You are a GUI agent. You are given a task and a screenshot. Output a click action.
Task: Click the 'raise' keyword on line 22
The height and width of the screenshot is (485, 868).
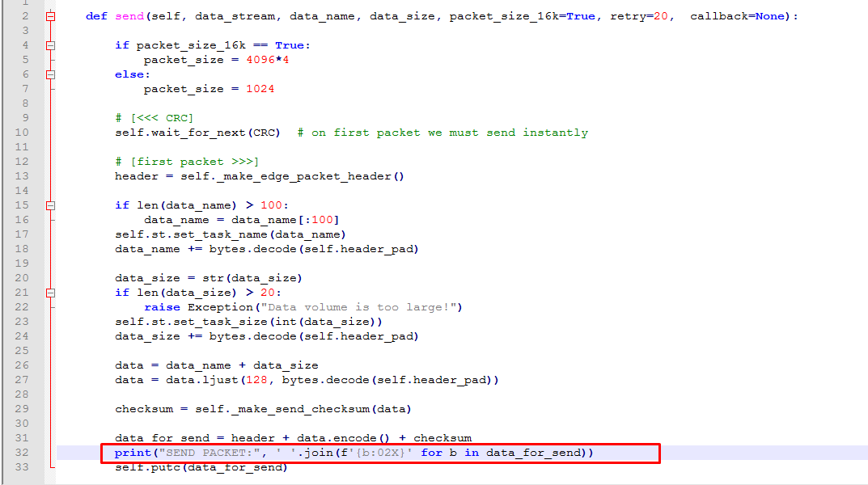(x=163, y=307)
